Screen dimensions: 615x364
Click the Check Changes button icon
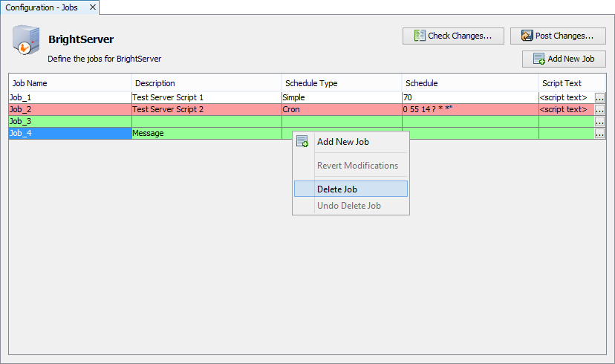(420, 36)
